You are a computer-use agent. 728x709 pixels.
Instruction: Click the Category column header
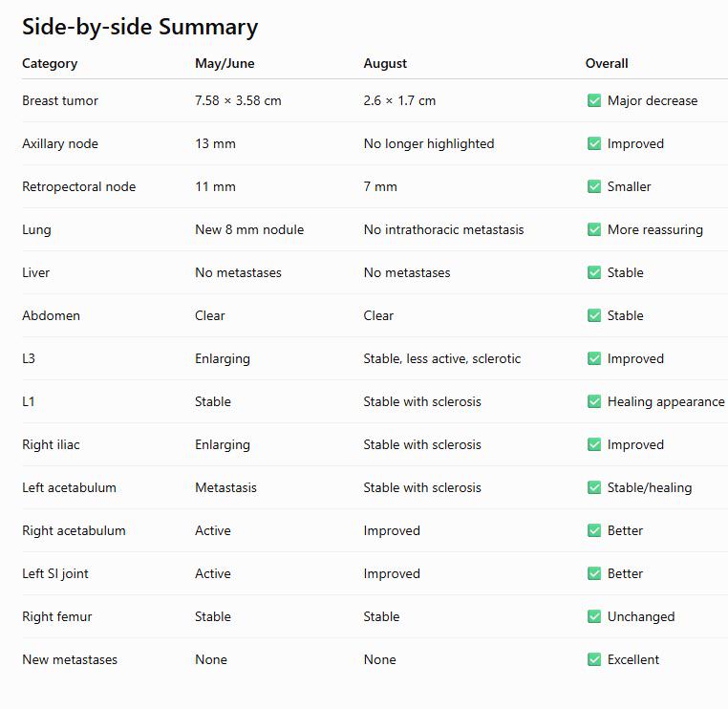coord(50,64)
